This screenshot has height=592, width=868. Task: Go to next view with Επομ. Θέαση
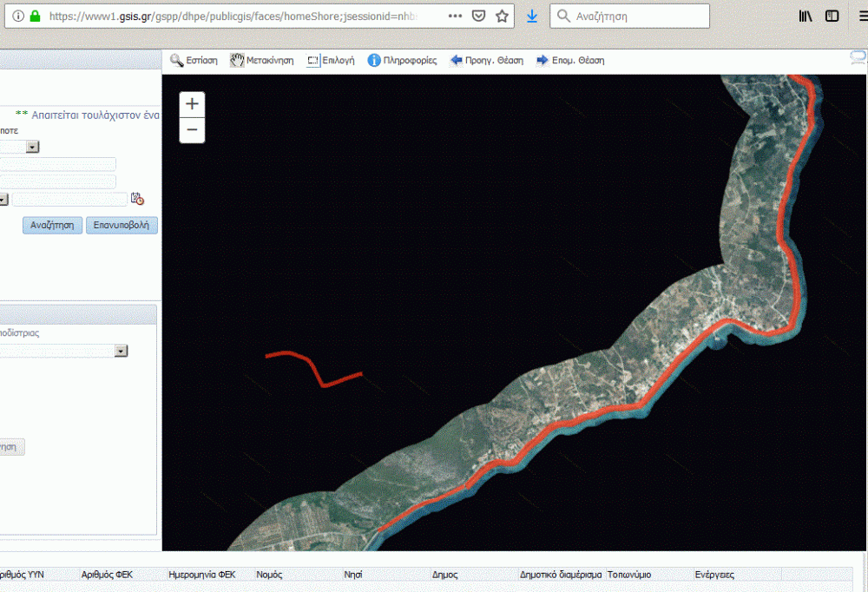569,61
